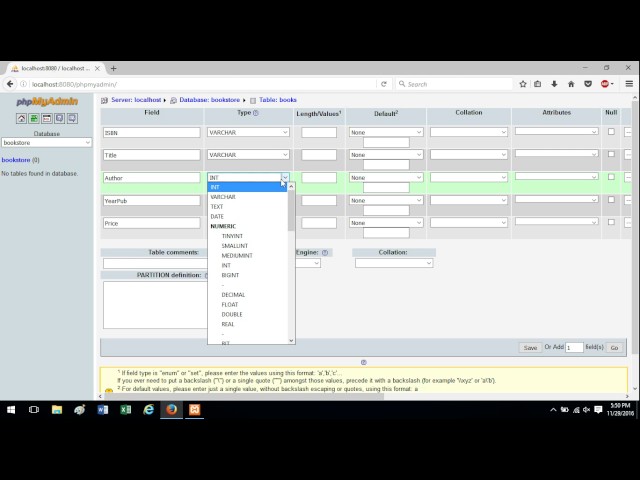Screen dimensions: 640x480
Task: Click the Add field(s) number input
Action: coord(574,348)
